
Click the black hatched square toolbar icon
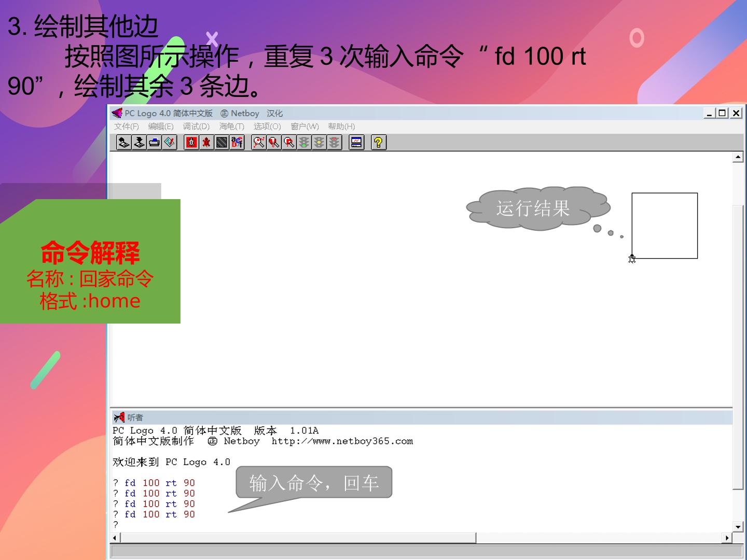222,142
